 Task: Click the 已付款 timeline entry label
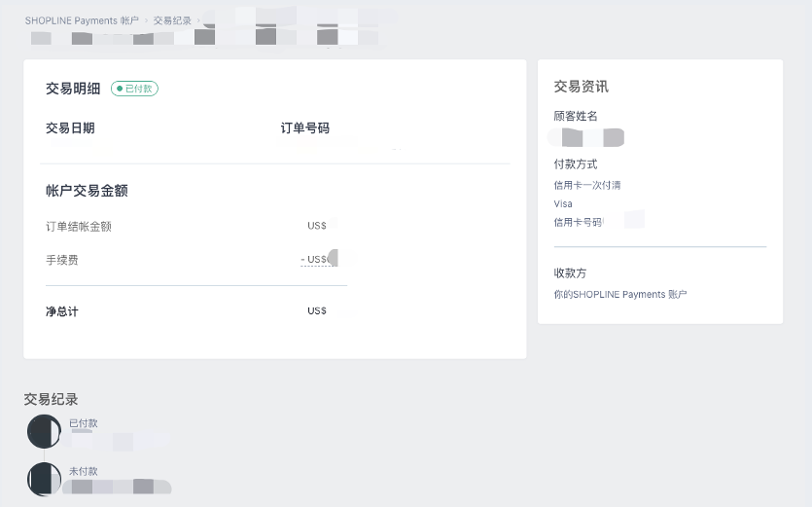(x=84, y=423)
